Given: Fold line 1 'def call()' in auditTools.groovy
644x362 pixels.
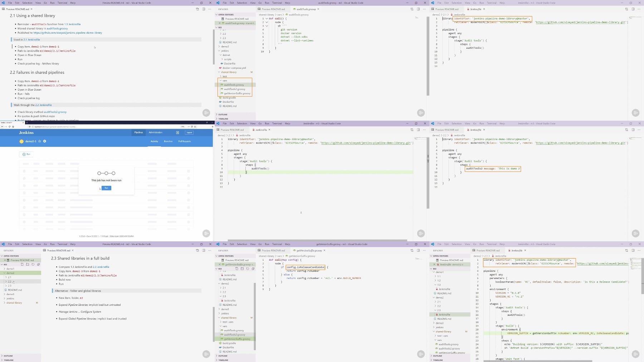Looking at the screenshot, I should [267, 19].
